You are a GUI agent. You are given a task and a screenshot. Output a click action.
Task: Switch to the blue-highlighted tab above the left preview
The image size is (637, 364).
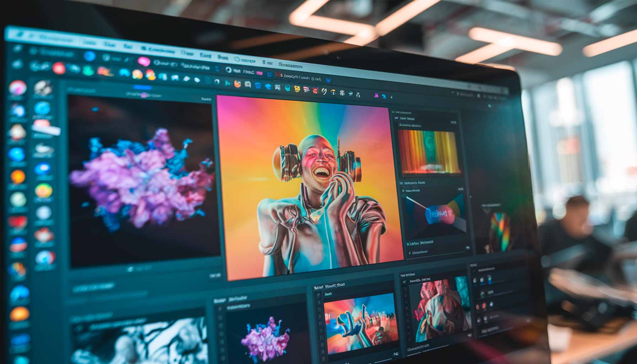pos(143,87)
